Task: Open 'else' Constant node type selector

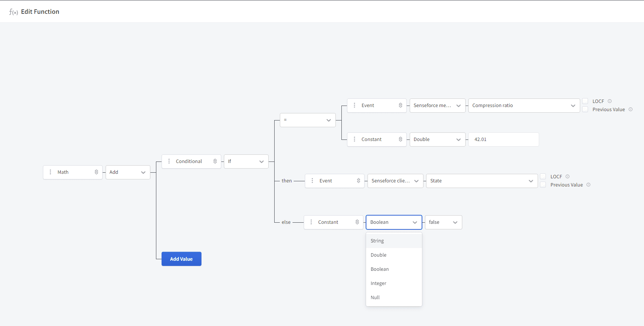Action: (x=357, y=222)
